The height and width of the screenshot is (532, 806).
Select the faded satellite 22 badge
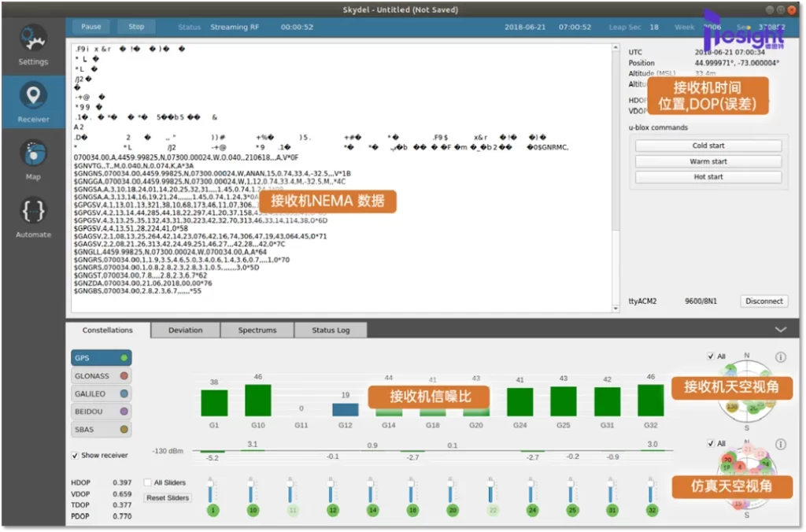tap(493, 510)
